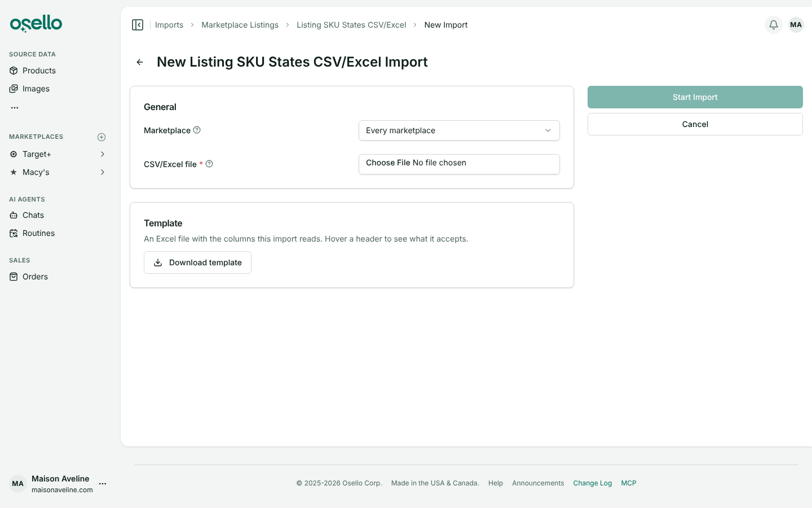Image resolution: width=812 pixels, height=508 pixels.
Task: Go to Listing SKU States CSV/Excel breadcrumb
Action: pos(351,25)
